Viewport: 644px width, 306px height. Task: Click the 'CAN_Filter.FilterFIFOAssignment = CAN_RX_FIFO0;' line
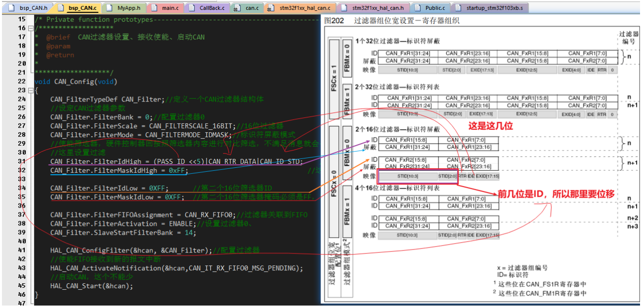pyautogui.click(x=179, y=215)
